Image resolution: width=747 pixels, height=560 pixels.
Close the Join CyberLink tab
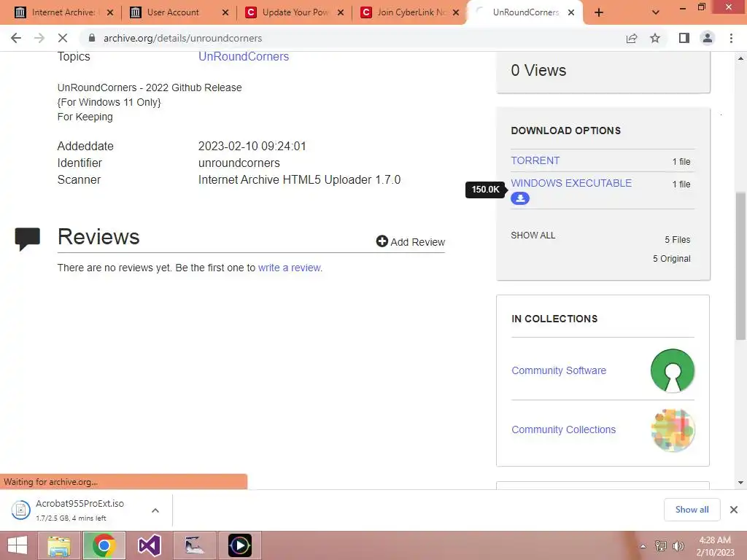click(456, 12)
